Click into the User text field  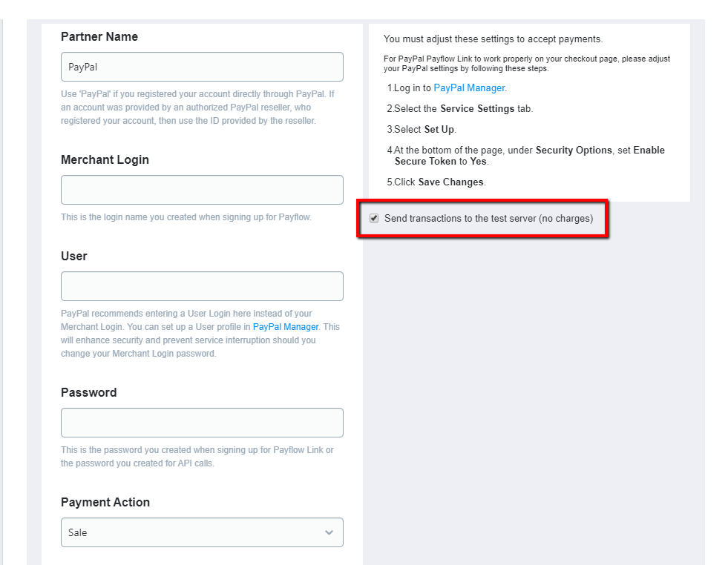202,286
